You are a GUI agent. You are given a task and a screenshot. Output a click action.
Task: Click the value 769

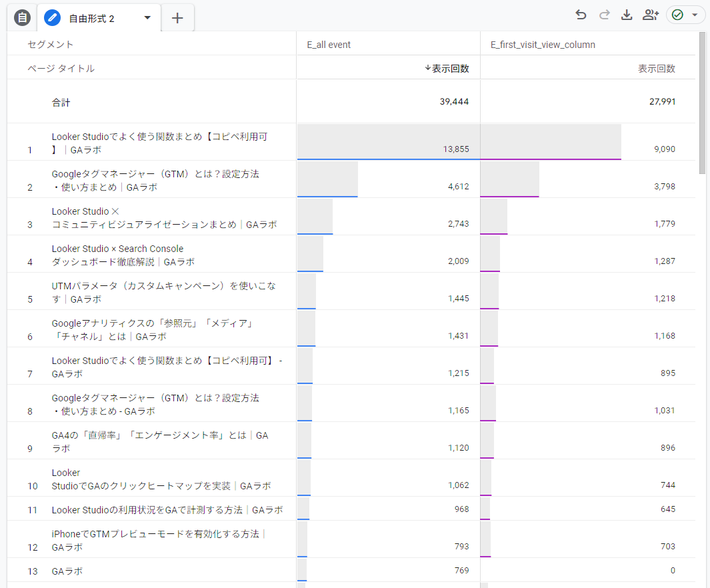pyautogui.click(x=461, y=571)
